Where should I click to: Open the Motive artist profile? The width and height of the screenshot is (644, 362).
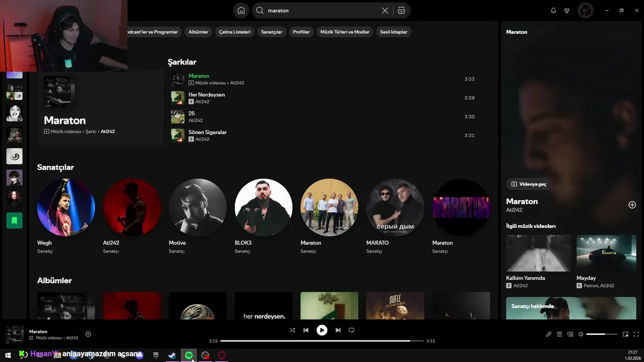point(198,208)
